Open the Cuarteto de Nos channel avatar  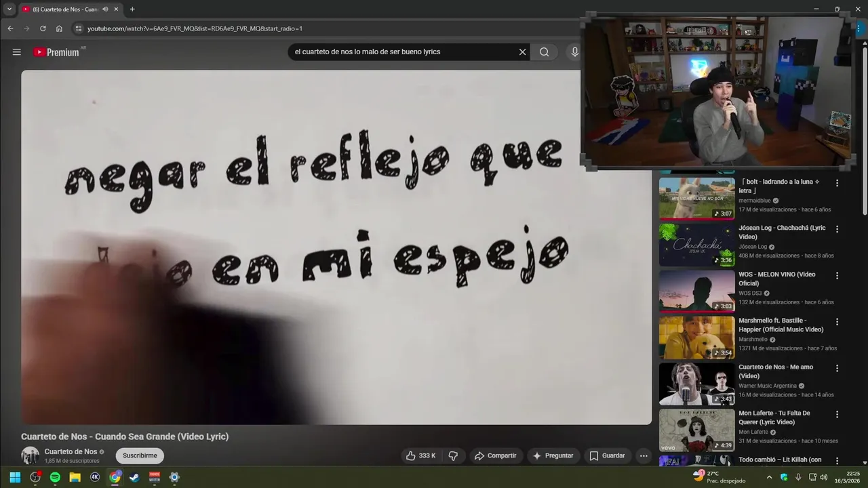pyautogui.click(x=30, y=455)
